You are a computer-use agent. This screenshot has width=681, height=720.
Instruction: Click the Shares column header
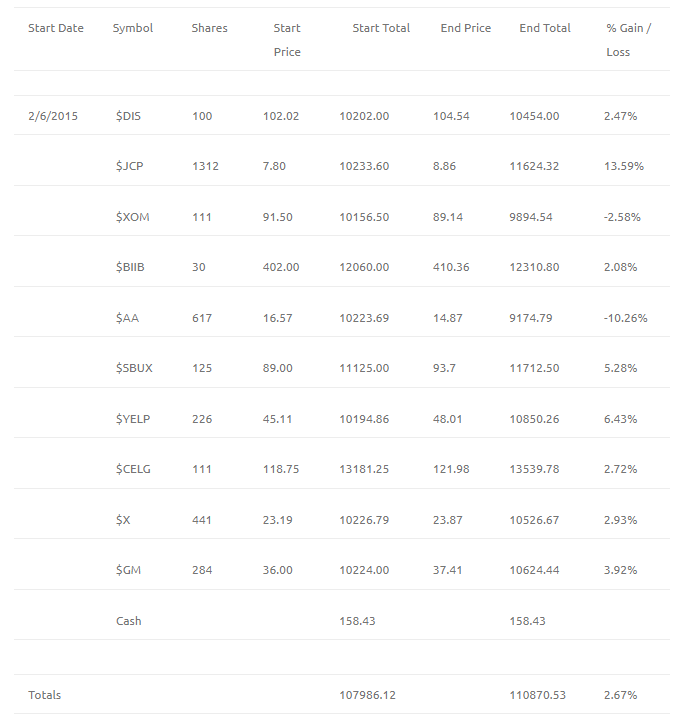pyautogui.click(x=209, y=28)
